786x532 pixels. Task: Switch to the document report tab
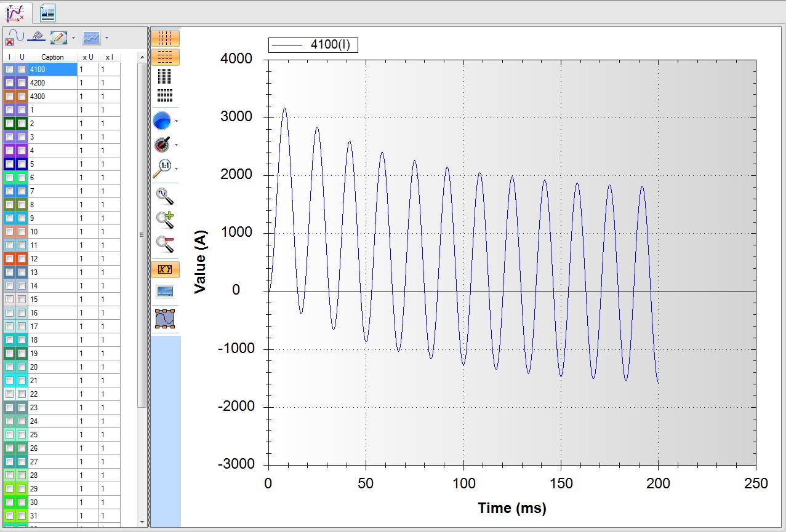coord(47,12)
